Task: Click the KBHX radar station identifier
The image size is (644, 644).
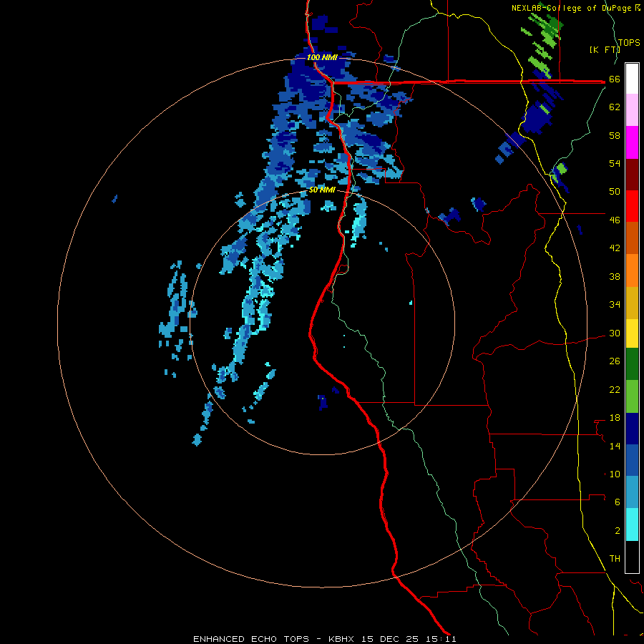Action: (x=341, y=639)
